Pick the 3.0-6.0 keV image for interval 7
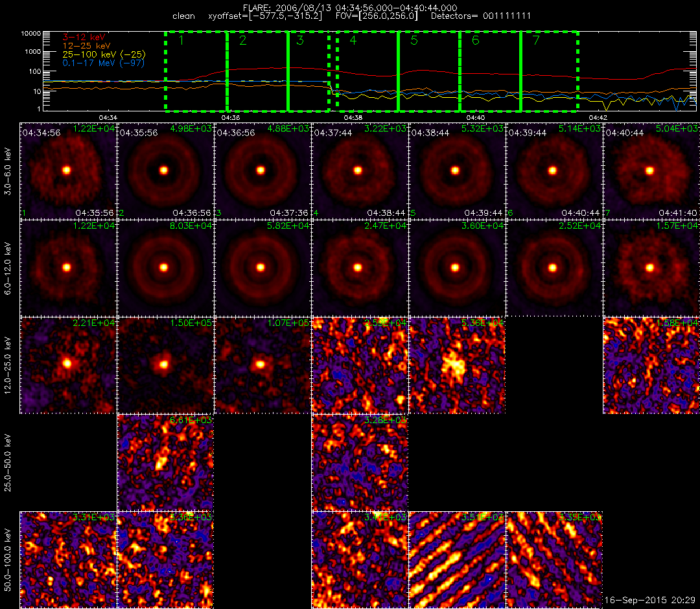 pyautogui.click(x=652, y=171)
